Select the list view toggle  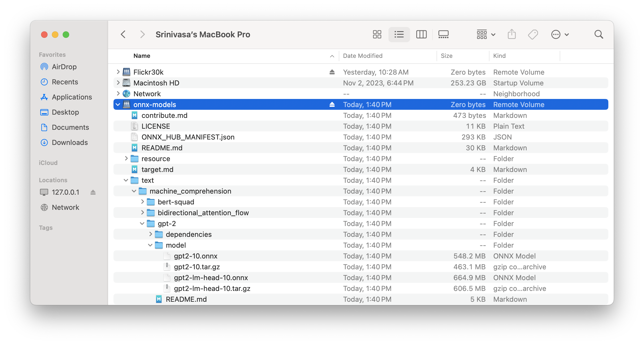coord(399,34)
